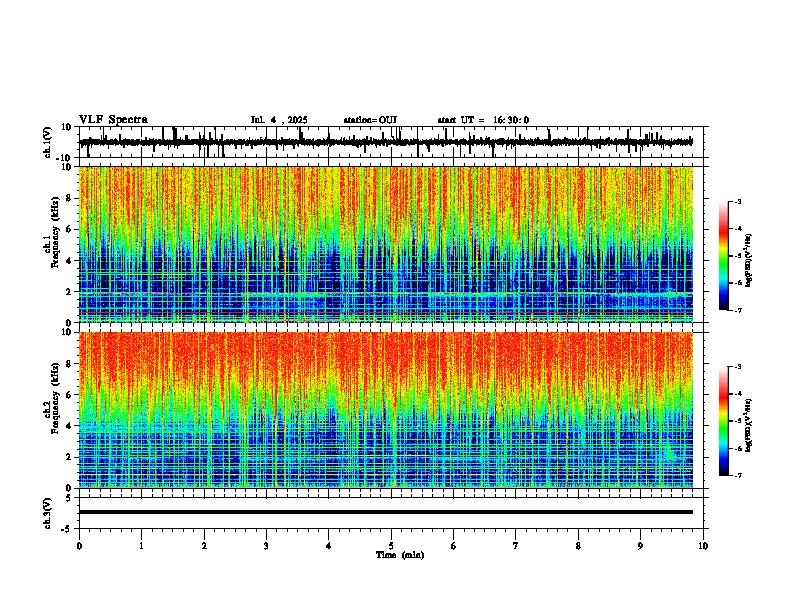This screenshot has width=792, height=612.
Task: Click the ch.1(V) waveform axis label
Action: pos(48,142)
